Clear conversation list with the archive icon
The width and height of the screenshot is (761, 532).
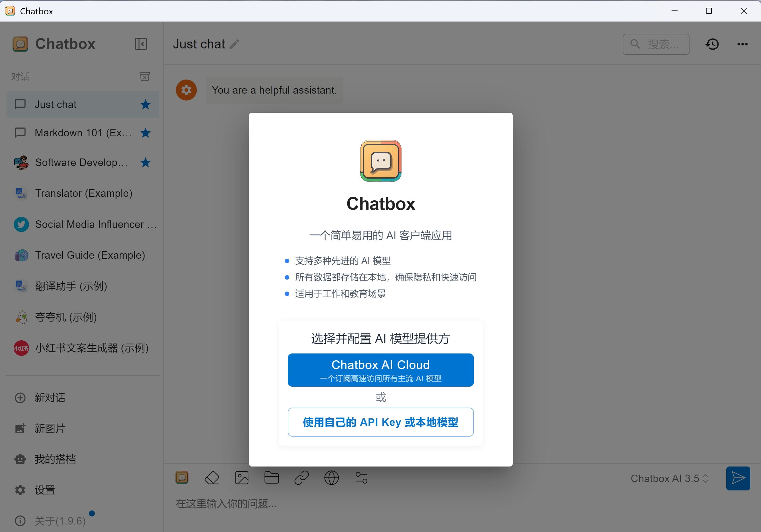144,77
